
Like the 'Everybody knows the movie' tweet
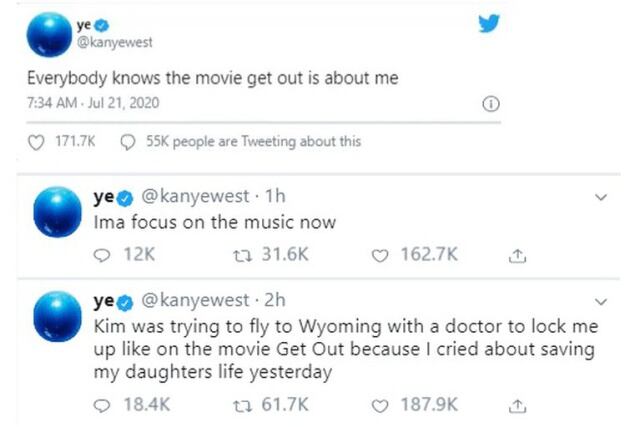37,142
